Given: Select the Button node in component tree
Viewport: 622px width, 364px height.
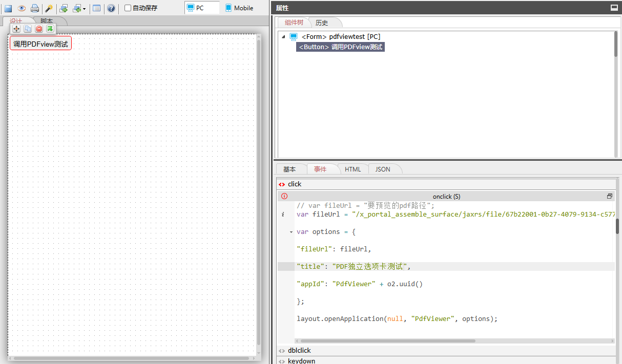Looking at the screenshot, I should click(x=340, y=47).
